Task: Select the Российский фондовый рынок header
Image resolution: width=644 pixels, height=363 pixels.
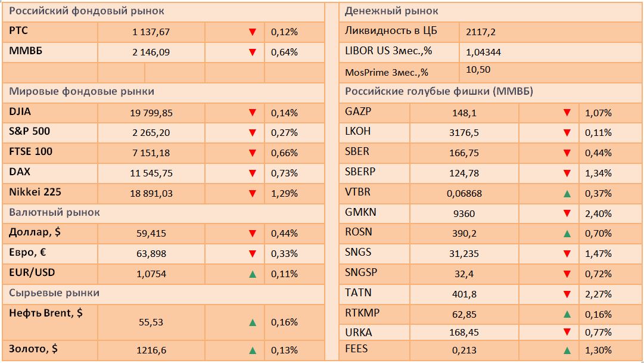Action: 87,11
